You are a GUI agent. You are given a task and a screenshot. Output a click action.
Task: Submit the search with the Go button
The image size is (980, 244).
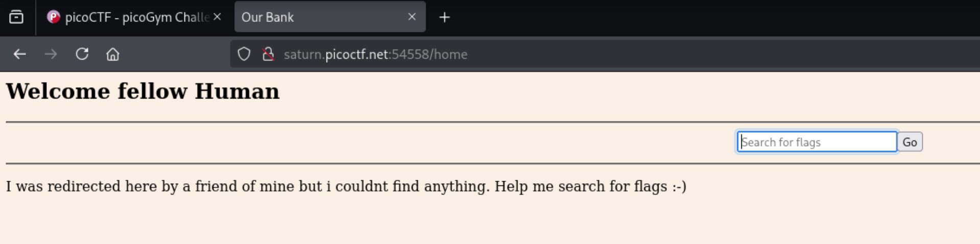909,142
